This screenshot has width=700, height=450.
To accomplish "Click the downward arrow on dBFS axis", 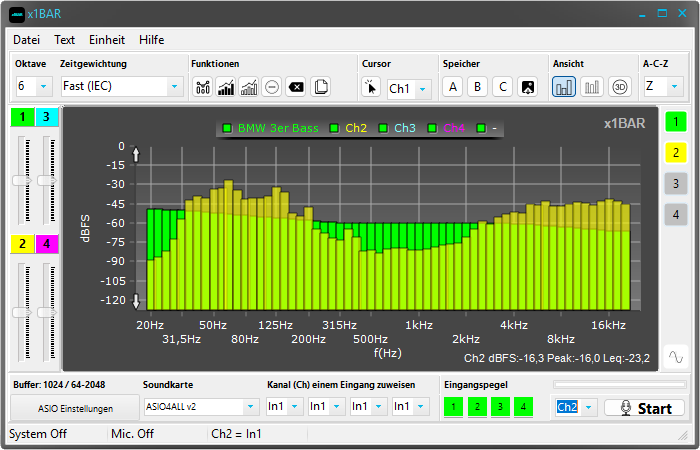I will tap(136, 301).
